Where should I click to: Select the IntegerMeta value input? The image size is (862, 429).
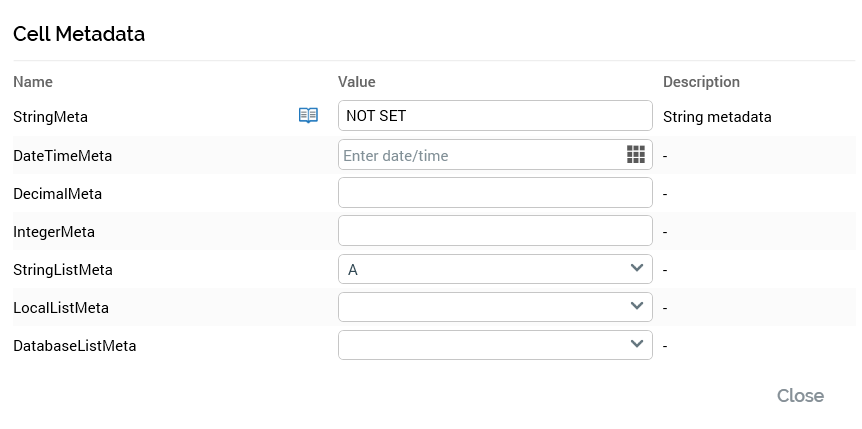click(494, 231)
